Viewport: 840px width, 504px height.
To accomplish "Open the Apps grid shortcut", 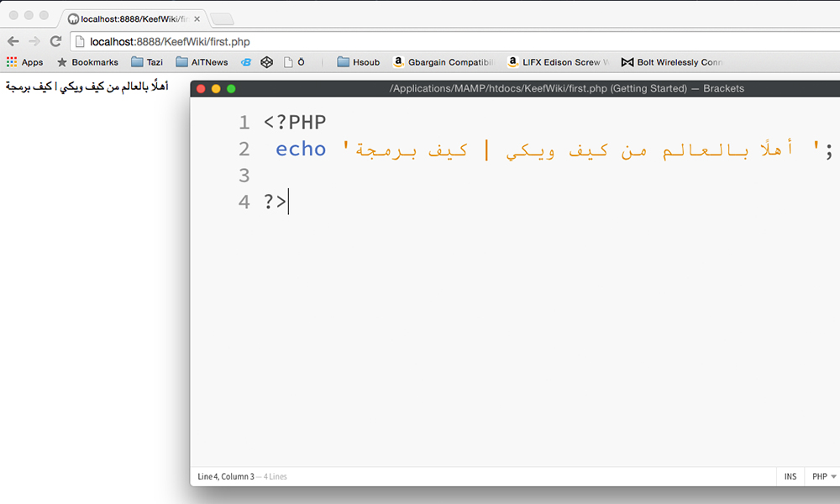I will tap(24, 62).
